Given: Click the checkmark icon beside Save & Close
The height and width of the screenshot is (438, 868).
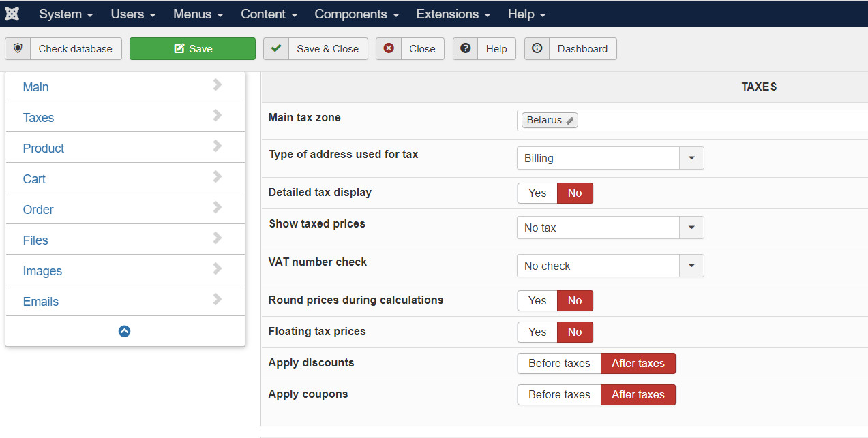Looking at the screenshot, I should tap(276, 48).
